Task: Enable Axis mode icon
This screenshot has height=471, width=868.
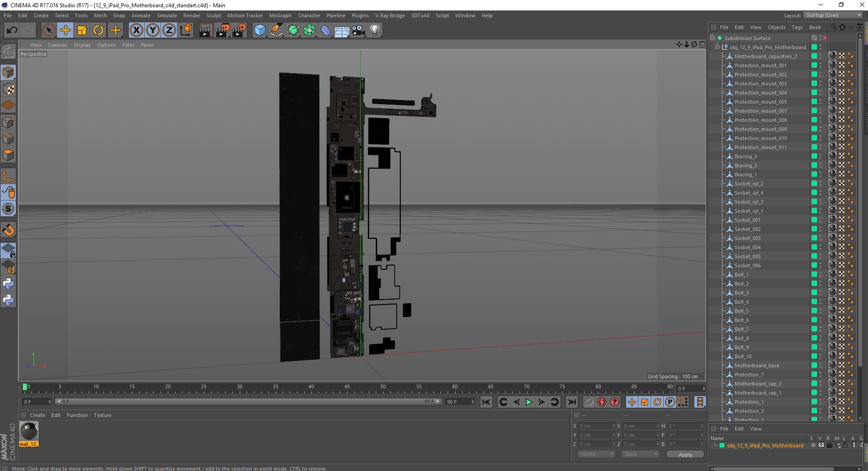Action: [8, 176]
